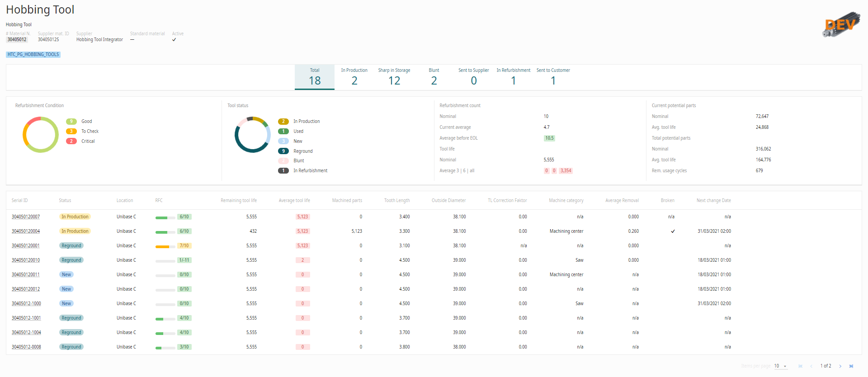Toggle the To Check legend entry
868x377 pixels.
90,131
